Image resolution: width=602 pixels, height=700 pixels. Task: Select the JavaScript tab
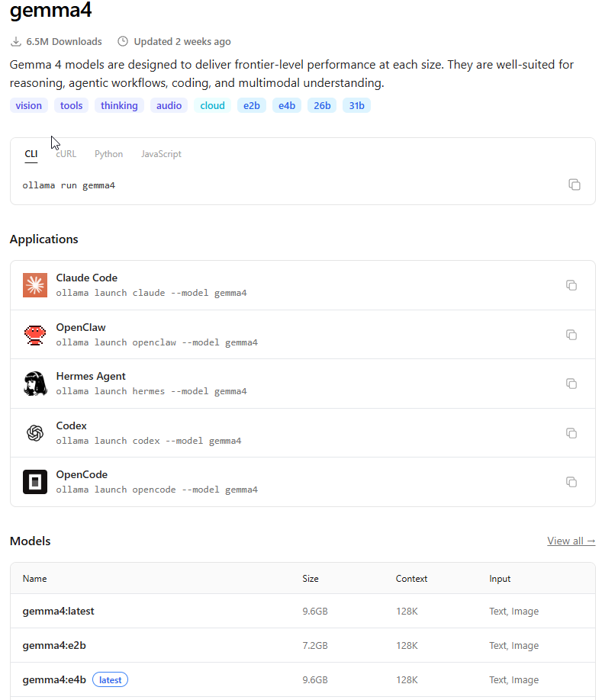tap(161, 154)
